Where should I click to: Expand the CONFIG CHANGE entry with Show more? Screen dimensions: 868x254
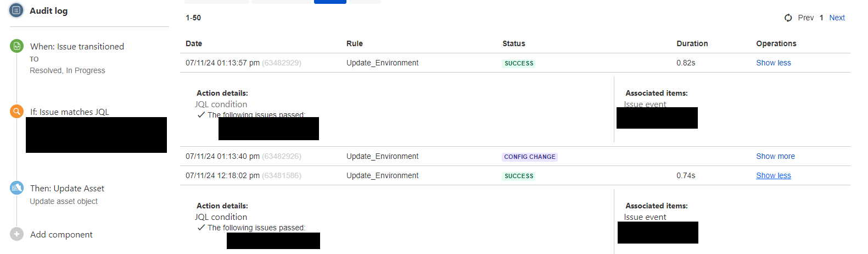pyautogui.click(x=775, y=156)
